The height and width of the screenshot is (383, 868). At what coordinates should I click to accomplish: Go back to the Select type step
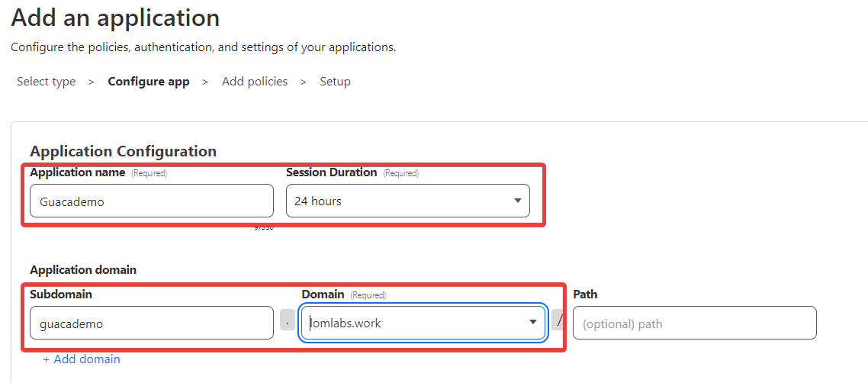pos(46,82)
